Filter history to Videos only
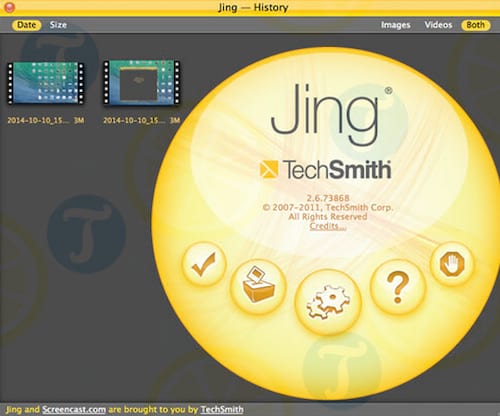 point(438,25)
